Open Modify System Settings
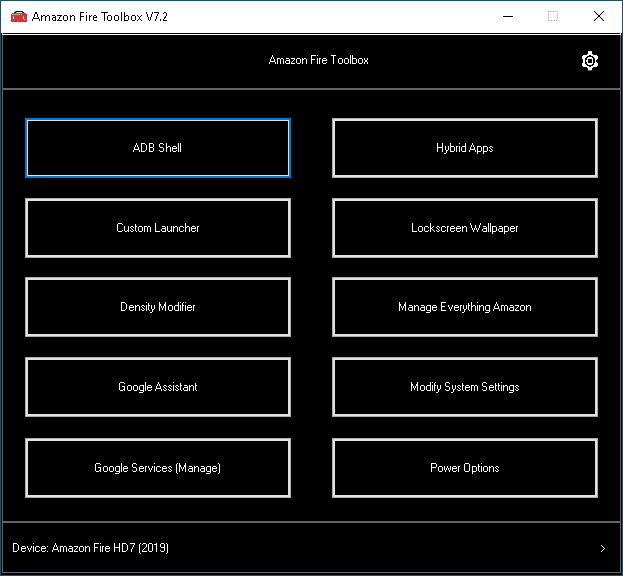623x576 pixels. [464, 387]
